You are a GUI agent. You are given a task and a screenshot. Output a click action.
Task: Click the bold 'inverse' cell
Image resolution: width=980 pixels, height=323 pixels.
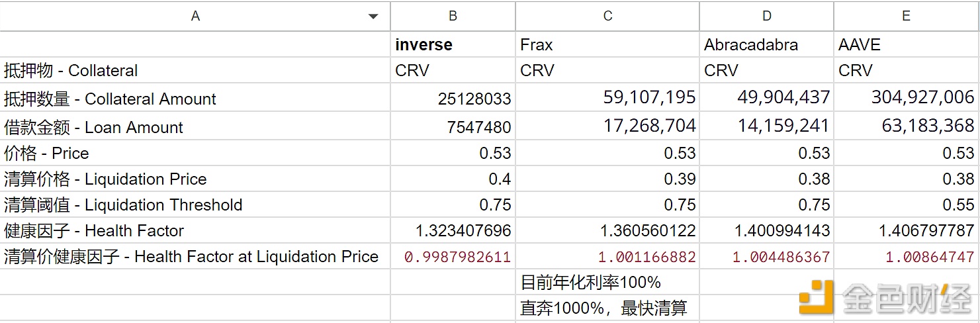[453, 44]
